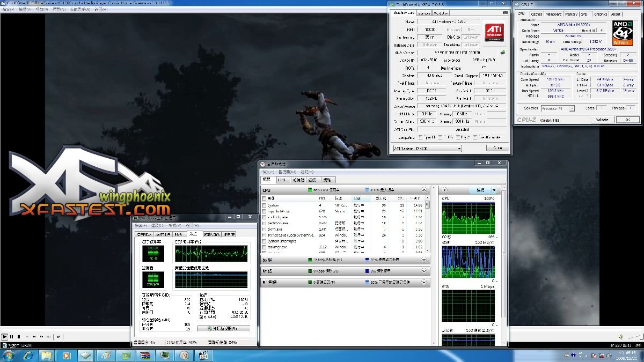Check the dwm.exe process checkbox
644x362 pixels.
264,229
